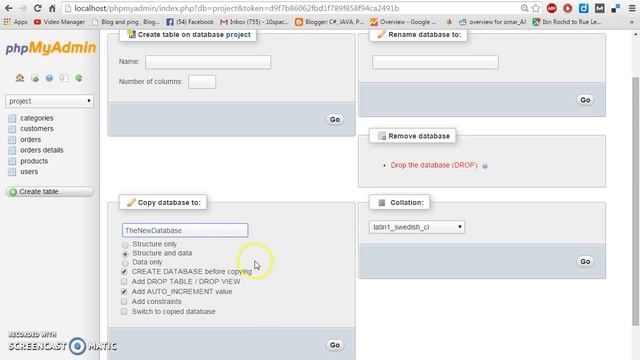
Task: Click the Number of columns field
Action: 202,82
